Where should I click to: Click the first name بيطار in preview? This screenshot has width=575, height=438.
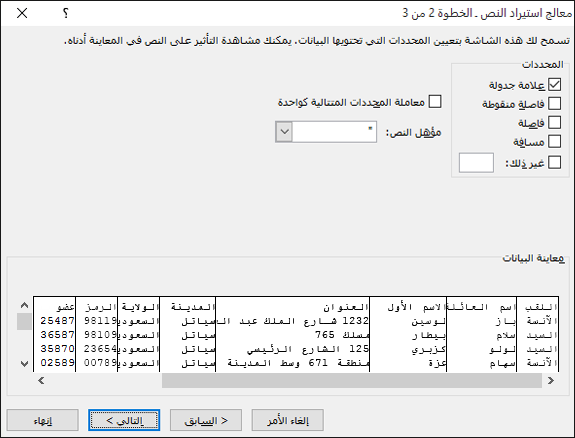click(x=428, y=335)
